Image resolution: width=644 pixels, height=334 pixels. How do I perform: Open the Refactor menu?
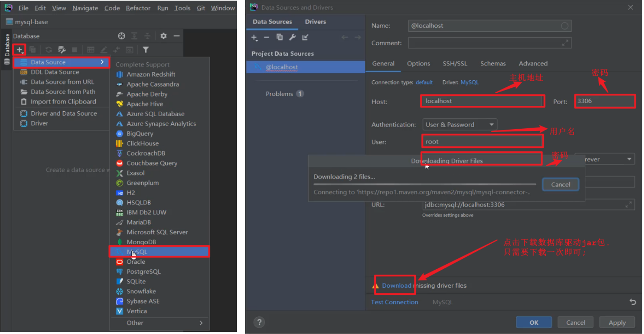pyautogui.click(x=138, y=8)
